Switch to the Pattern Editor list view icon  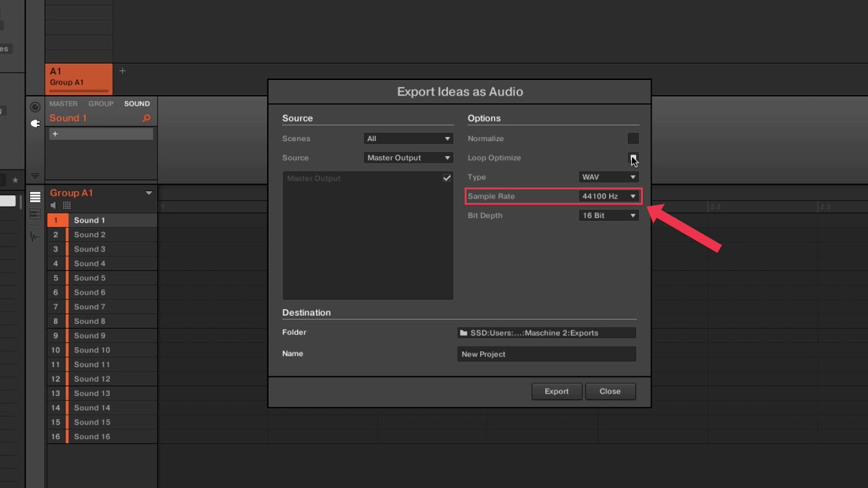(x=35, y=197)
